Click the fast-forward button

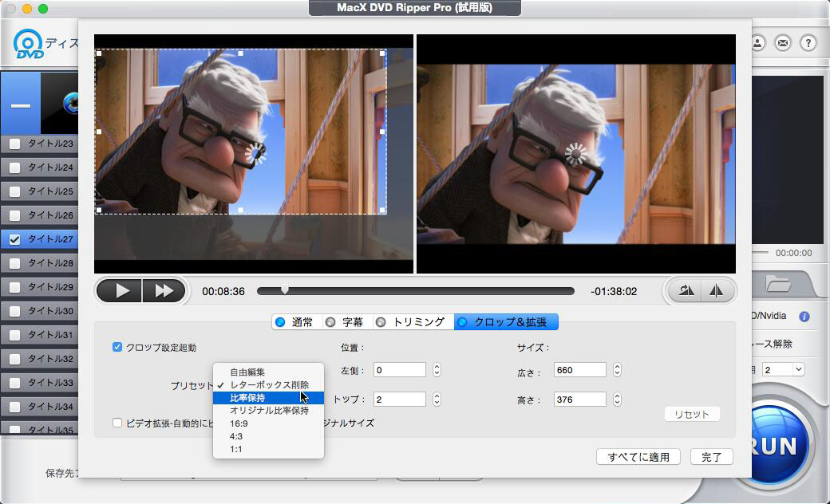(164, 291)
